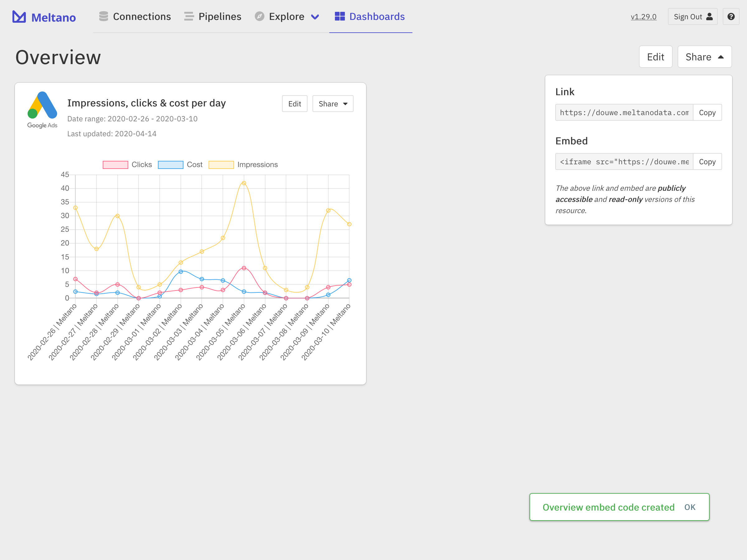Click the Meltano logo icon

coord(19,16)
